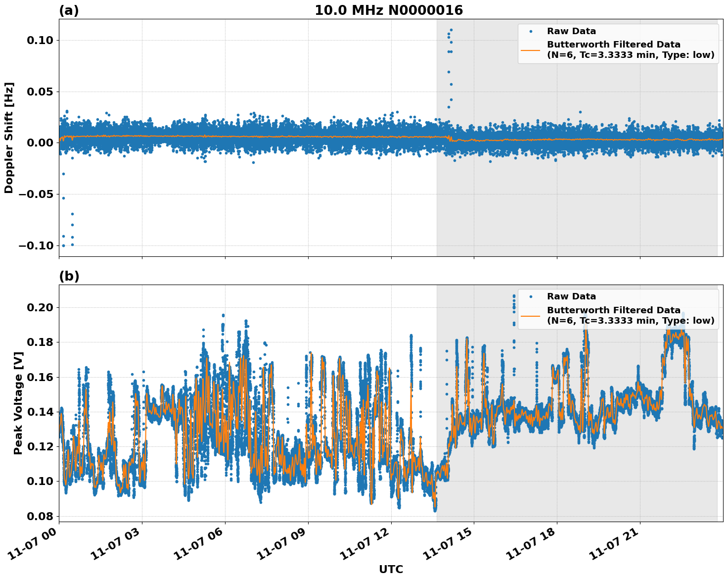Screen dimensions: 728x580
Task: Expand the subplot label (b)
Action: tap(69, 276)
